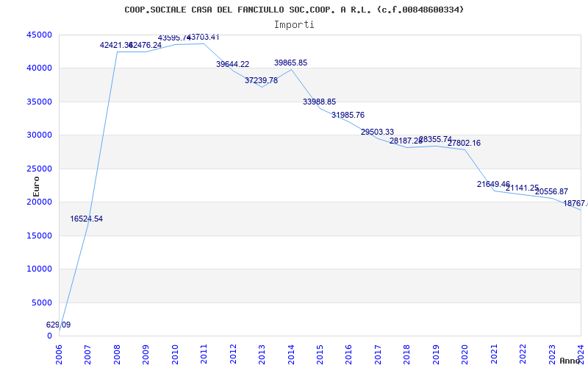Click the 2020 year label
Viewport: 588px width, 368px height.
point(465,354)
